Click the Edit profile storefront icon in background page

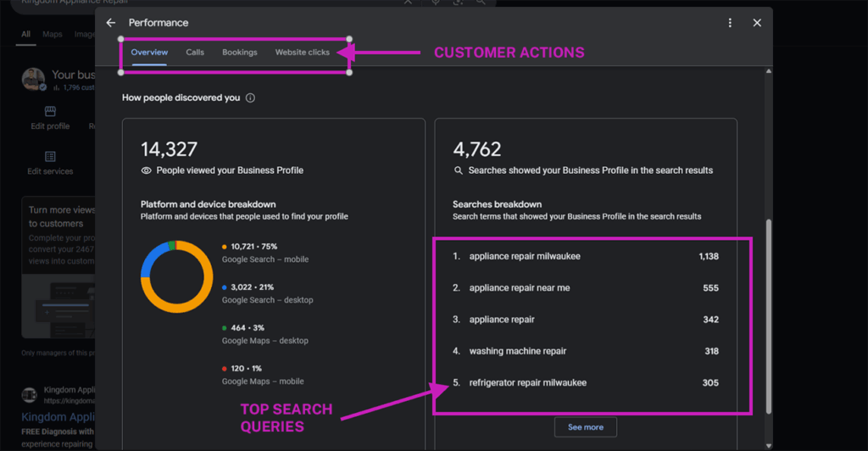point(50,111)
